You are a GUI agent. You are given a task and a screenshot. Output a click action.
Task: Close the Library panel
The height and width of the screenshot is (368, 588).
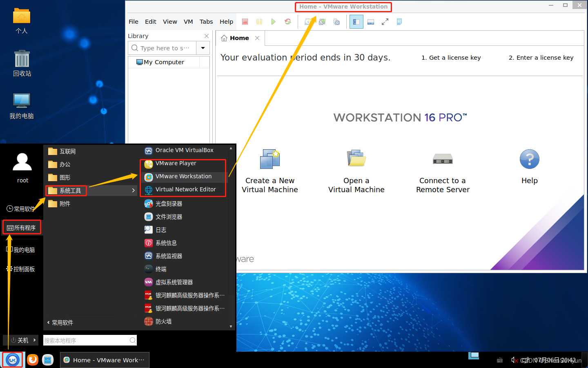pyautogui.click(x=207, y=36)
